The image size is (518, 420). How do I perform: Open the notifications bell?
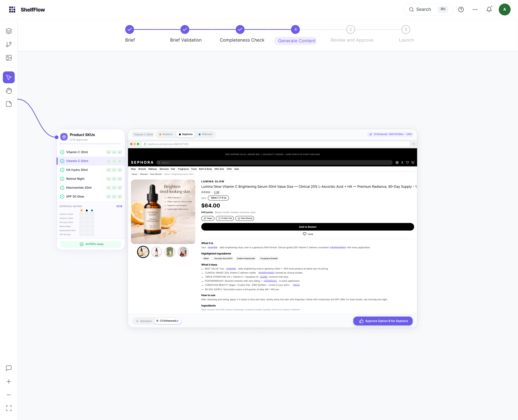(x=489, y=9)
